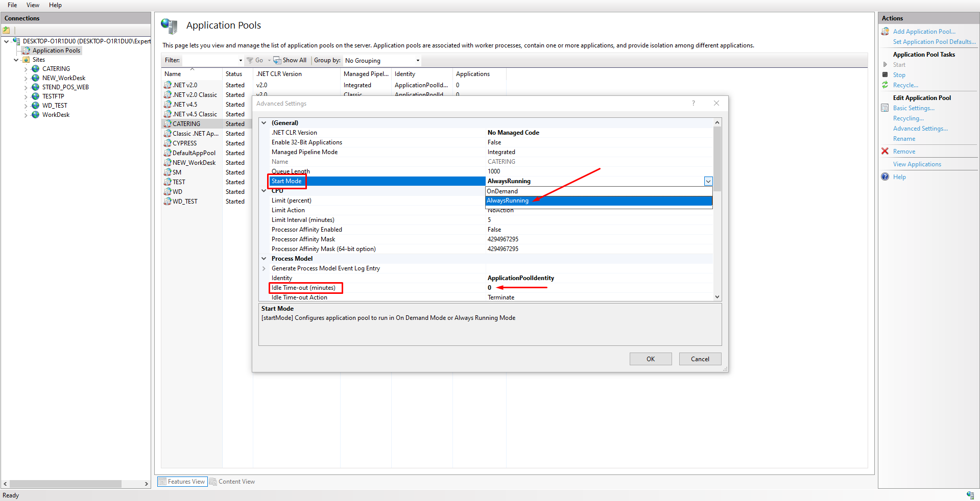Viewport: 980px width, 501px height.
Task: Click the Basic Settings icon
Action: point(885,108)
